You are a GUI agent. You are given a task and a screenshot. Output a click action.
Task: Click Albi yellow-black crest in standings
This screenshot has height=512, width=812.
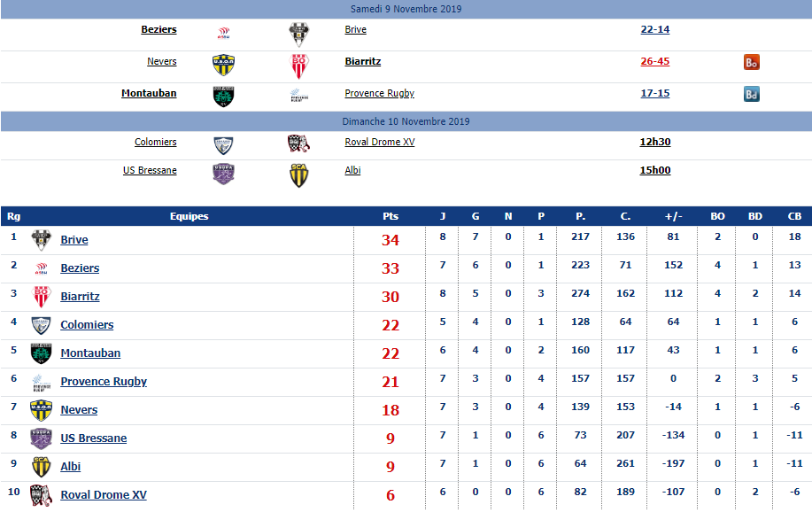(41, 467)
